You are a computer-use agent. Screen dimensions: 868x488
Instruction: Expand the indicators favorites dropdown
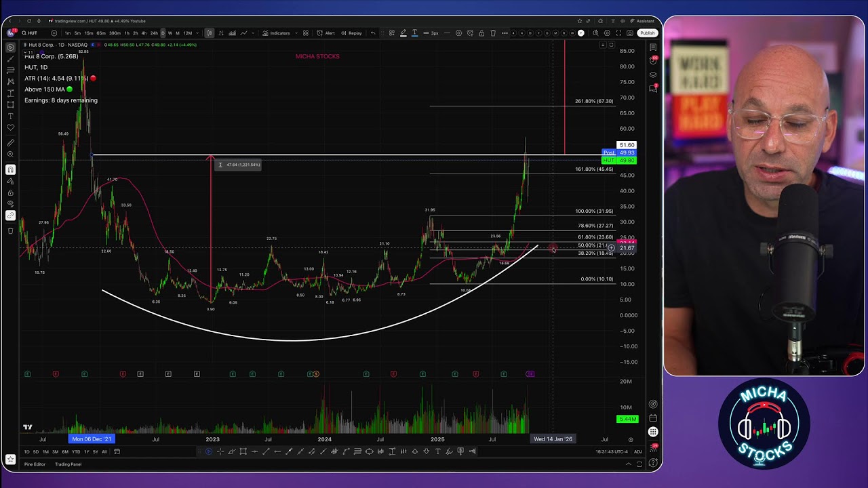296,33
